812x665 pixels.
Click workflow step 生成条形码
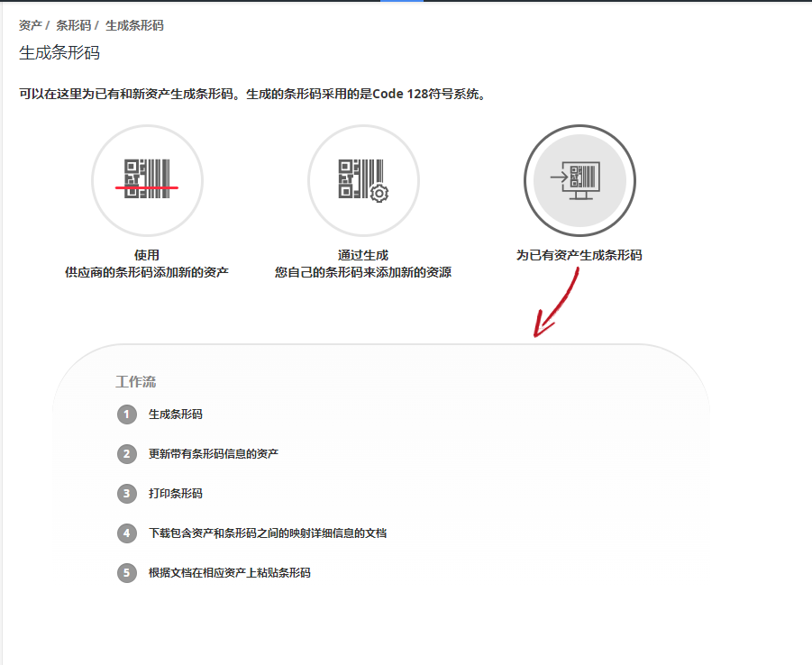coord(176,414)
